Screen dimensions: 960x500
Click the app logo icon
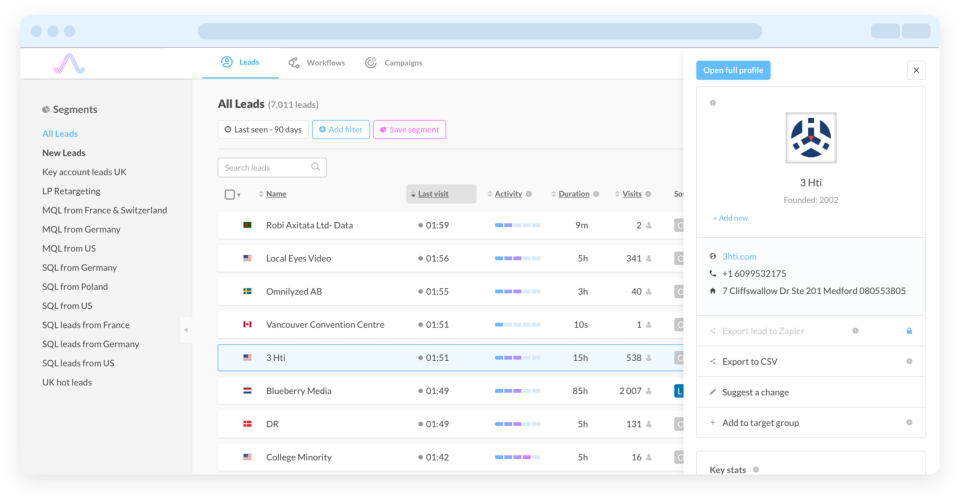(x=69, y=64)
